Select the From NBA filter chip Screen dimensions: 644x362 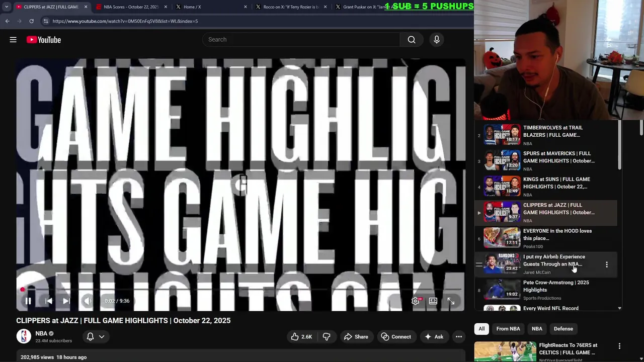point(508,329)
